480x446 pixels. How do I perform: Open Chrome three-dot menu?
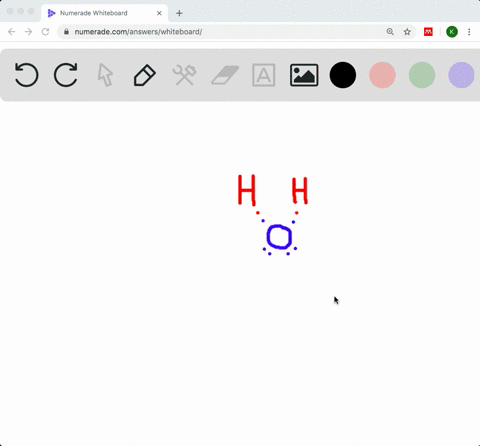pyautogui.click(x=469, y=32)
